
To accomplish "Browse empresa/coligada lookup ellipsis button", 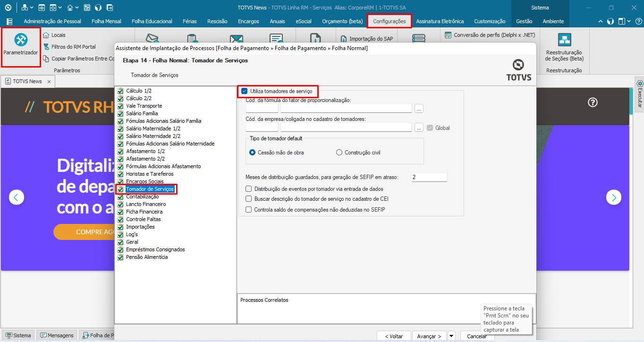I will (x=419, y=128).
